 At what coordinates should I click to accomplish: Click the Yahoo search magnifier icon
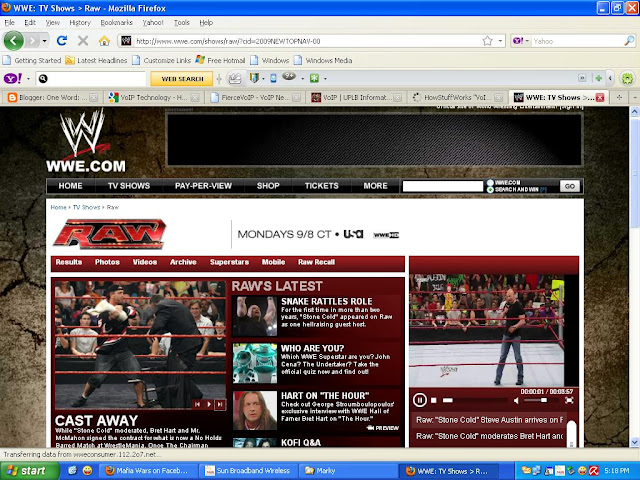click(x=629, y=41)
